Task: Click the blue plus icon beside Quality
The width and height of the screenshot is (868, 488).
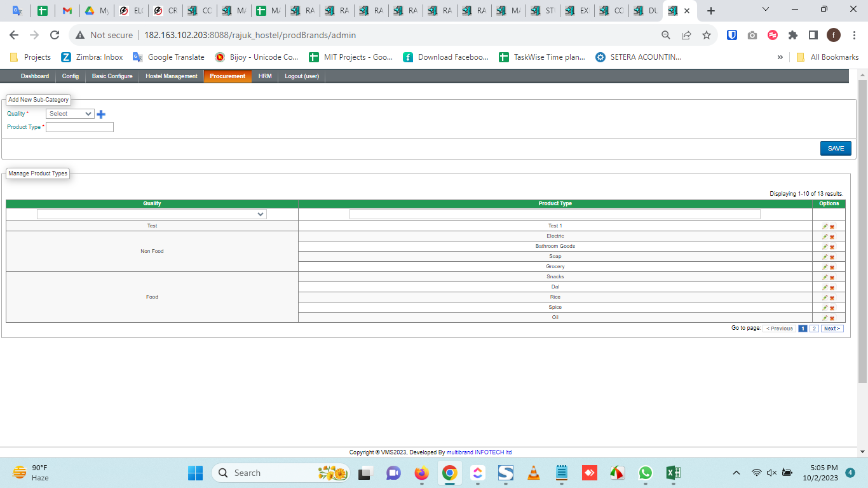Action: point(101,114)
